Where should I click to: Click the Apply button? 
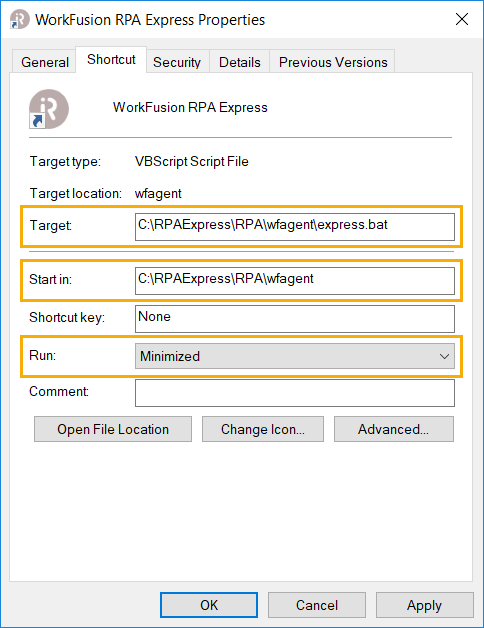tap(424, 605)
